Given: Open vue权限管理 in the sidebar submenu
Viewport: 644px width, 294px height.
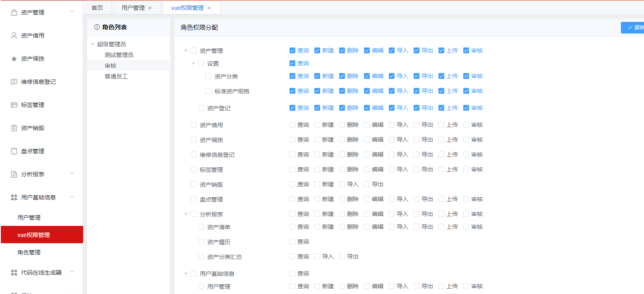Looking at the screenshot, I should pyautogui.click(x=41, y=235).
